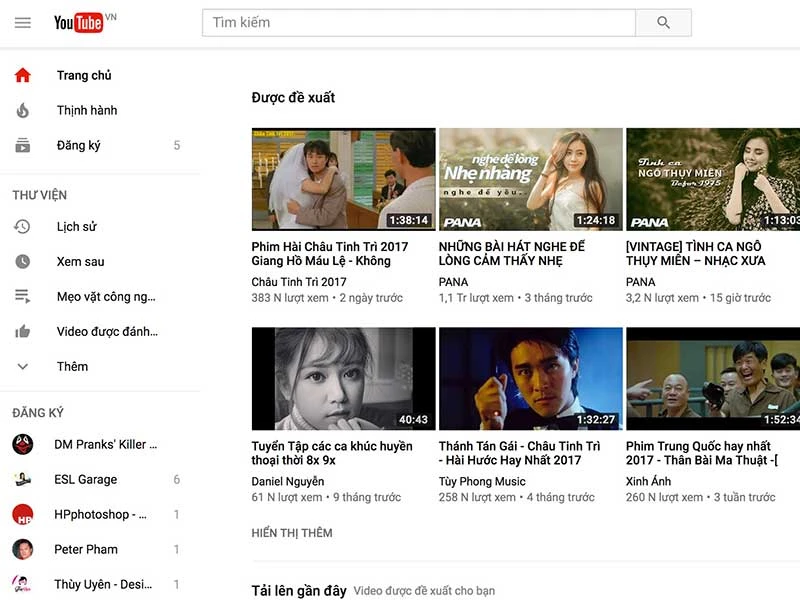Open Daniel Nguyễn channel link
Screen dimensions: 800x600
pyautogui.click(x=287, y=481)
